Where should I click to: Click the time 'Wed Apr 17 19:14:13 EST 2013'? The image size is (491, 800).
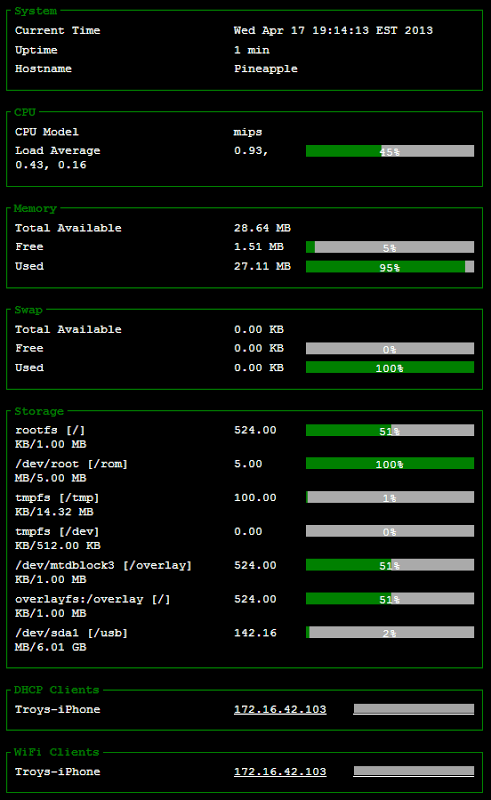(333, 31)
